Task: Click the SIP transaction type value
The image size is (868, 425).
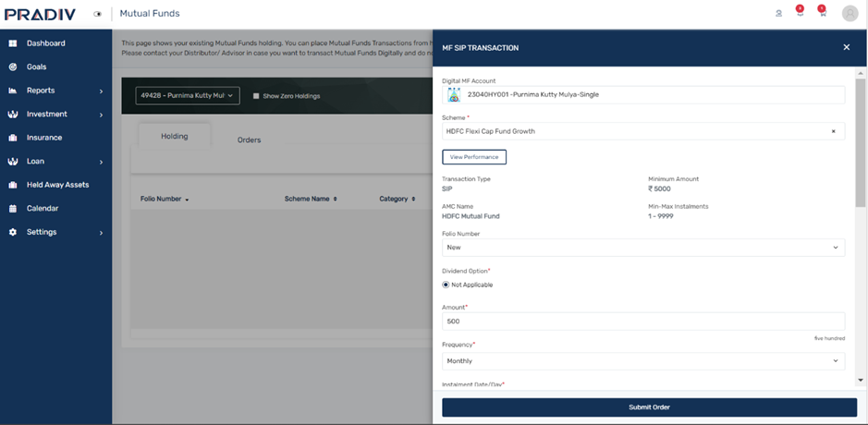Action: point(447,188)
